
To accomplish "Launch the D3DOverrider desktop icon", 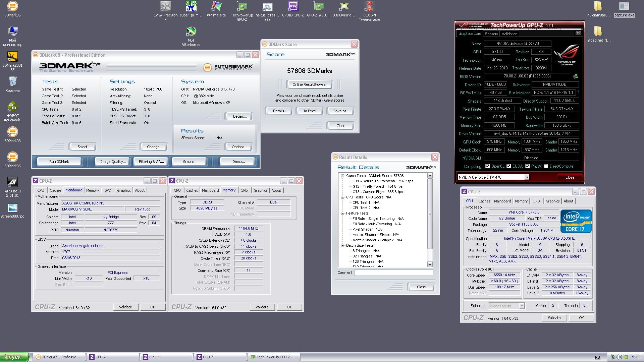I will pyautogui.click(x=344, y=9).
